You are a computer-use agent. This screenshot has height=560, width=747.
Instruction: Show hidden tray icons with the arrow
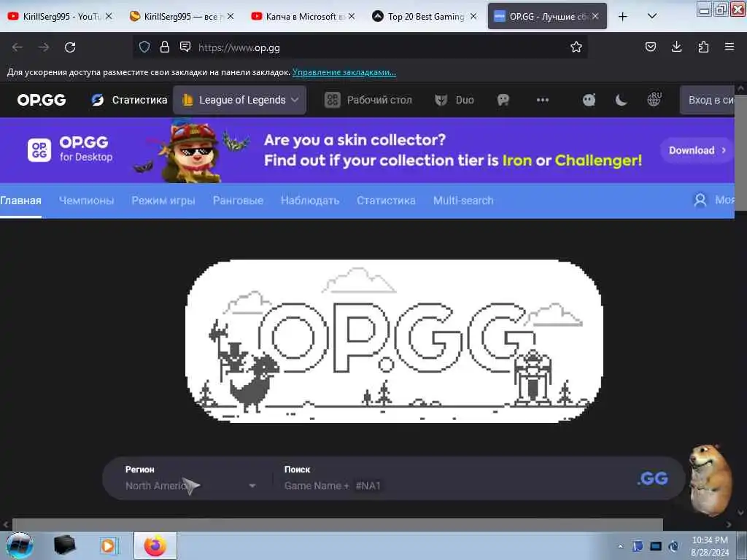click(x=620, y=546)
